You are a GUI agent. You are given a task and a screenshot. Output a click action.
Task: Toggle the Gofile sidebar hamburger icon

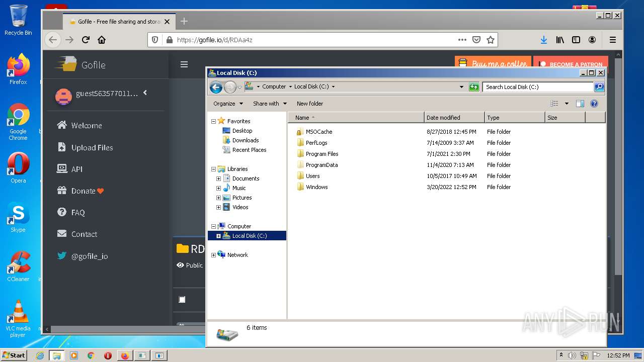184,64
